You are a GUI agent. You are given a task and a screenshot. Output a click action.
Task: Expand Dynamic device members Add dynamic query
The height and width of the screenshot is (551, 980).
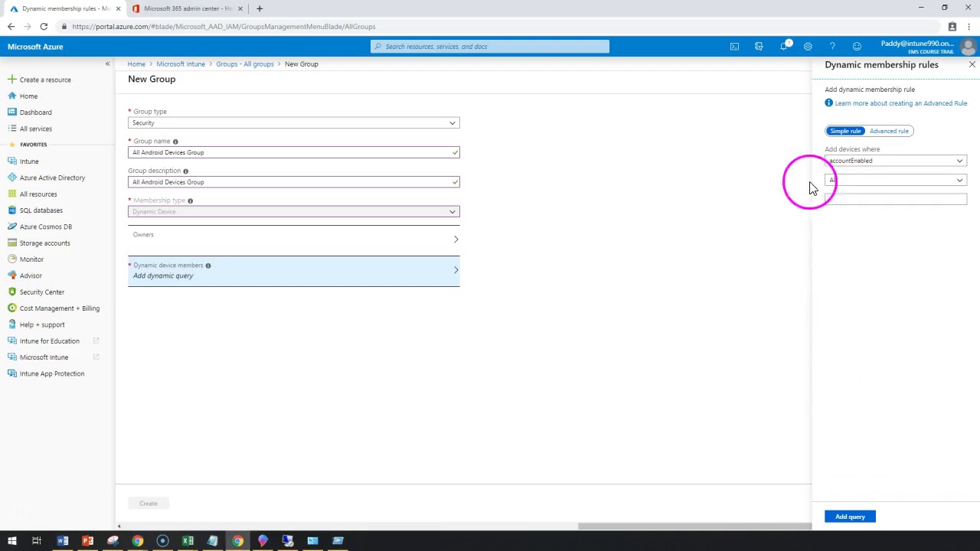pyautogui.click(x=294, y=271)
